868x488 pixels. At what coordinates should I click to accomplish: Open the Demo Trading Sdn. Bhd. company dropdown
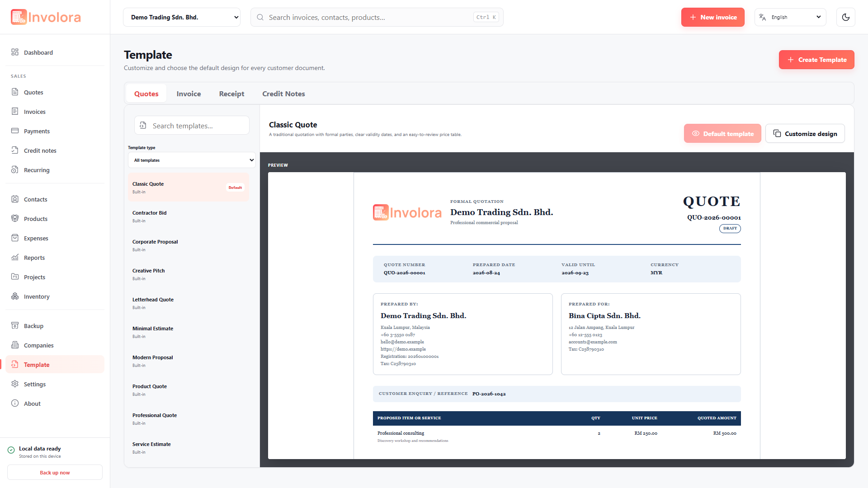click(182, 17)
